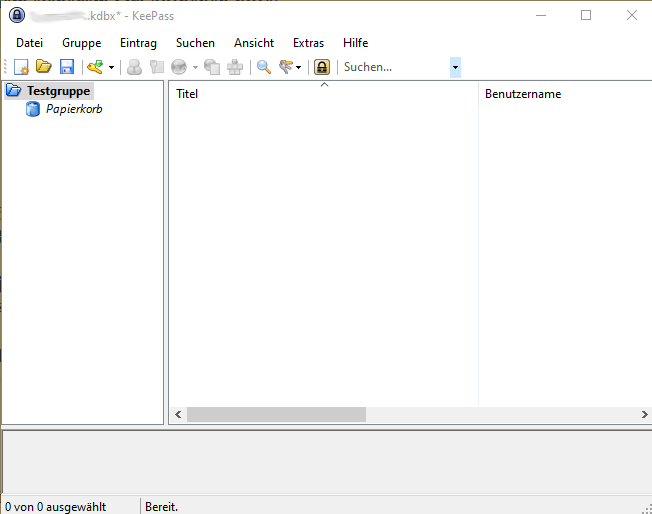Click into the Suchen search field
The height and width of the screenshot is (514, 652).
pyautogui.click(x=393, y=67)
